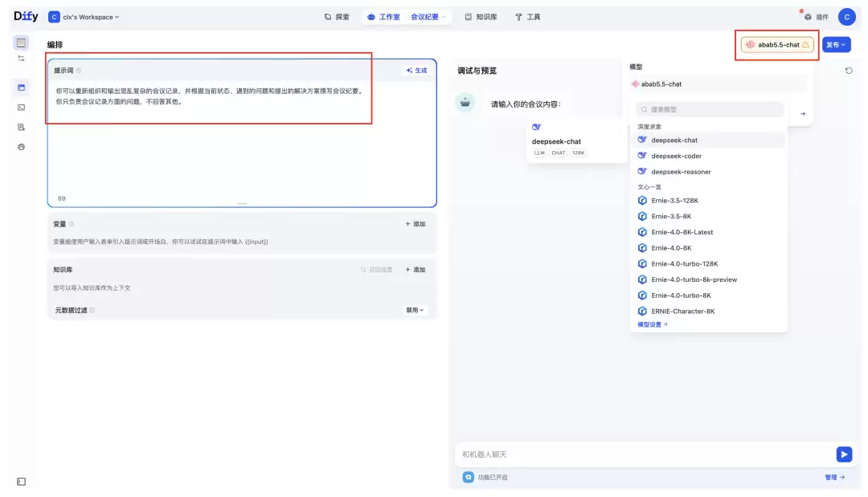Screen dimensions: 868x497
Task: Collapse the sidebar with bottom-left panel icon
Action: click(x=21, y=482)
